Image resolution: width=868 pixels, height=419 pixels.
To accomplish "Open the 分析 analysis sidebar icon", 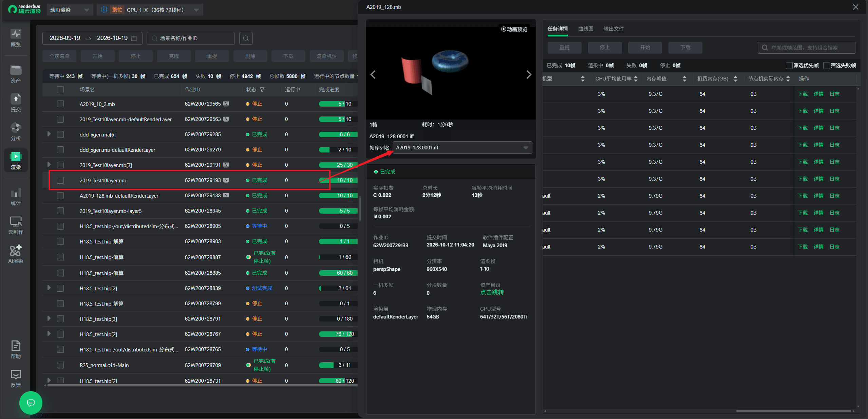I will click(16, 131).
